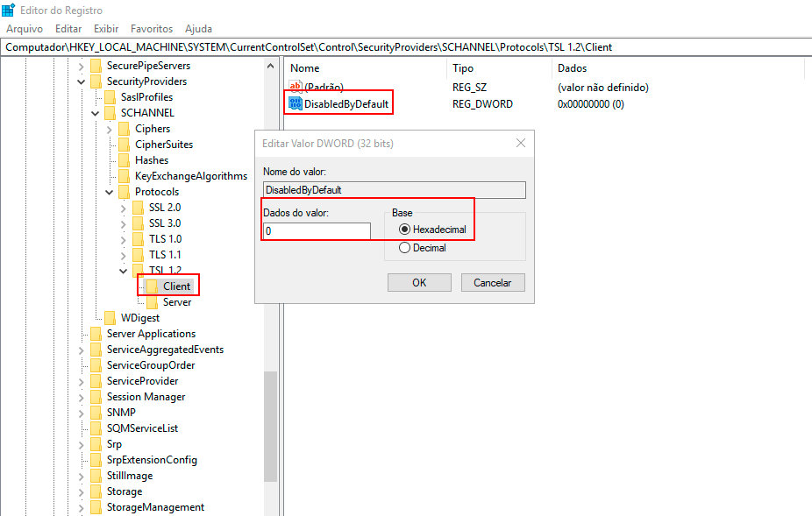This screenshot has height=516, width=812.
Task: Select the SCHANNEL folder icon
Action: [110, 113]
